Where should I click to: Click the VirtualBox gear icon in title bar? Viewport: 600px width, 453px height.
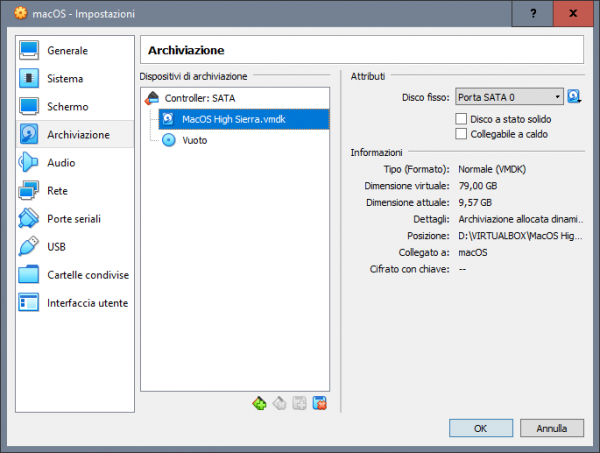(x=21, y=13)
